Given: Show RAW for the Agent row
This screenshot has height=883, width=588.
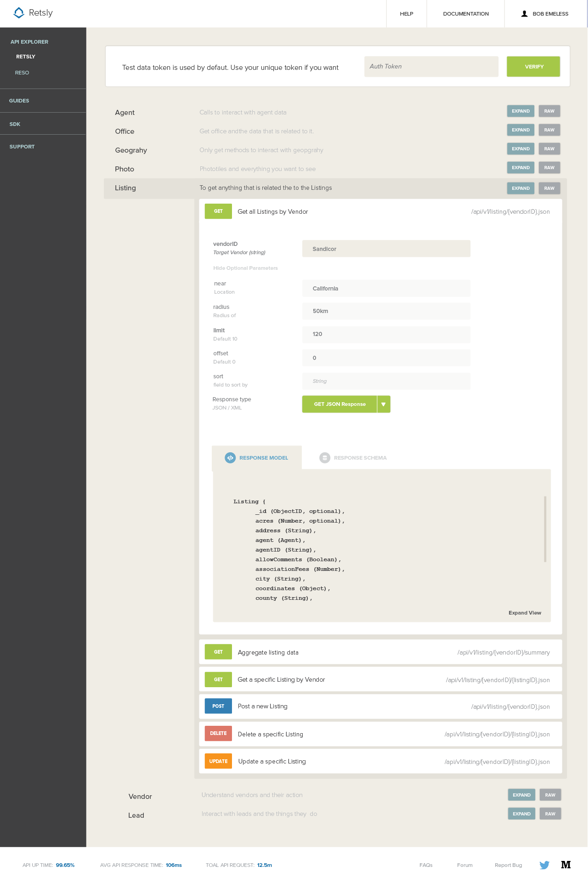Looking at the screenshot, I should coord(549,111).
